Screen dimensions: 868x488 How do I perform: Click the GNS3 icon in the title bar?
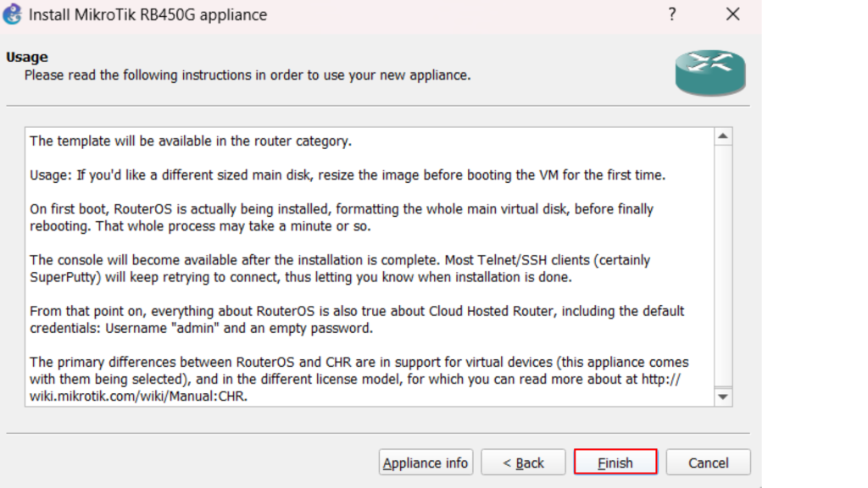tap(12, 14)
